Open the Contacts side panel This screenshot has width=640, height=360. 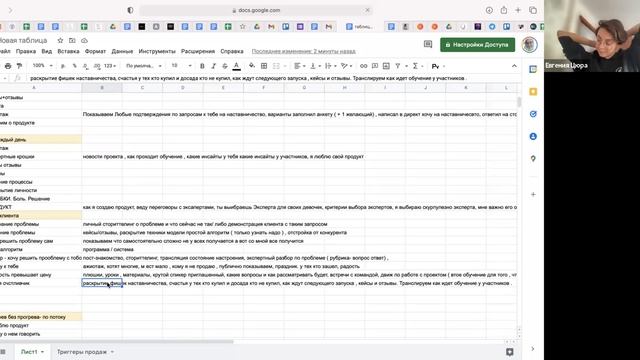tap(533, 136)
